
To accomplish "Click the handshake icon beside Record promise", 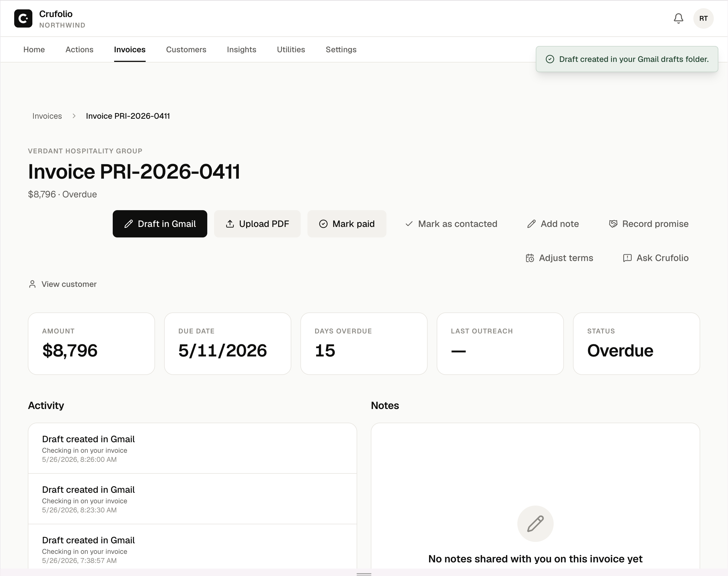I will (x=613, y=224).
